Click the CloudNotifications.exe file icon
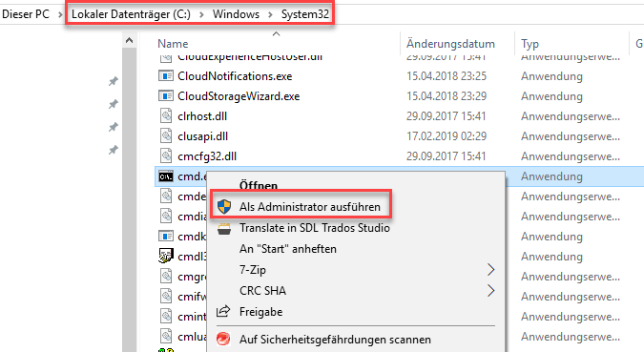The height and width of the screenshot is (352, 644). click(x=166, y=76)
